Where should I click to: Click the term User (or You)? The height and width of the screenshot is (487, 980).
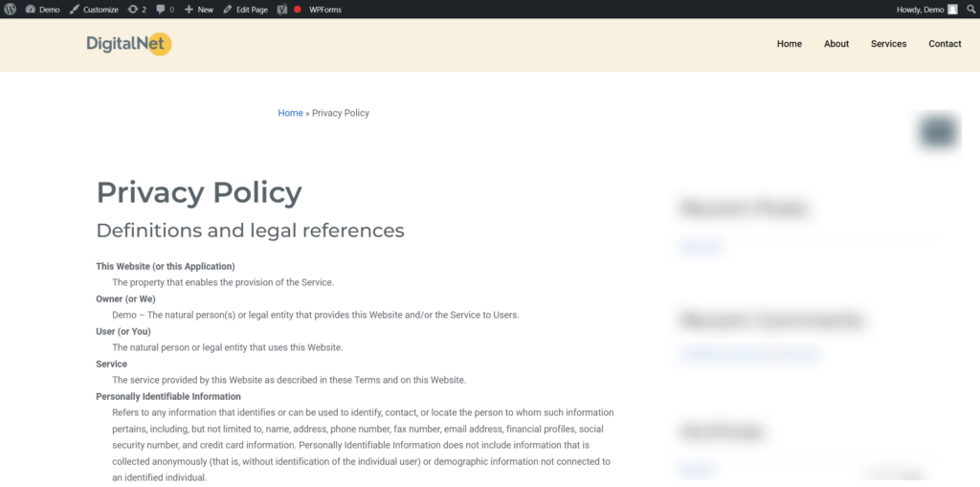click(x=123, y=331)
